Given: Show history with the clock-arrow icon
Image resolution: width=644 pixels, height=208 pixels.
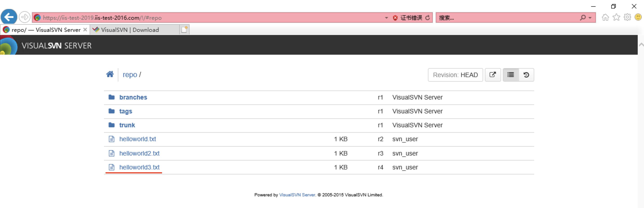Looking at the screenshot, I should 526,75.
